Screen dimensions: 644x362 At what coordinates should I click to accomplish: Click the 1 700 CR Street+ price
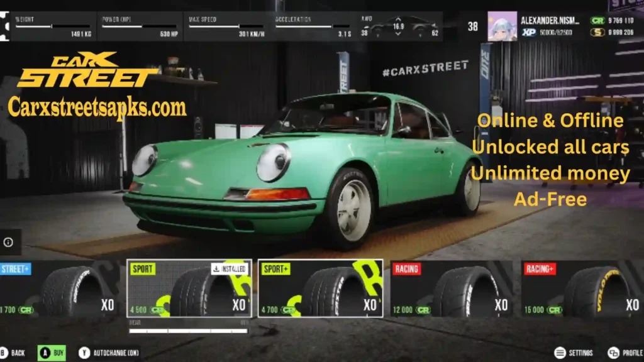17,310
